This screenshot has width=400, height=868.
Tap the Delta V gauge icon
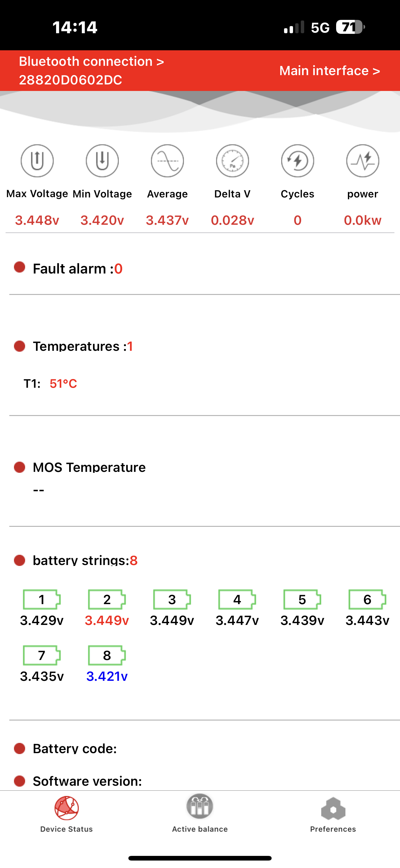232,161
